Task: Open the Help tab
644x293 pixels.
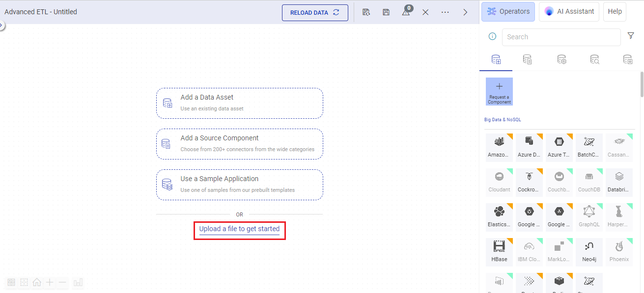Action: (615, 11)
